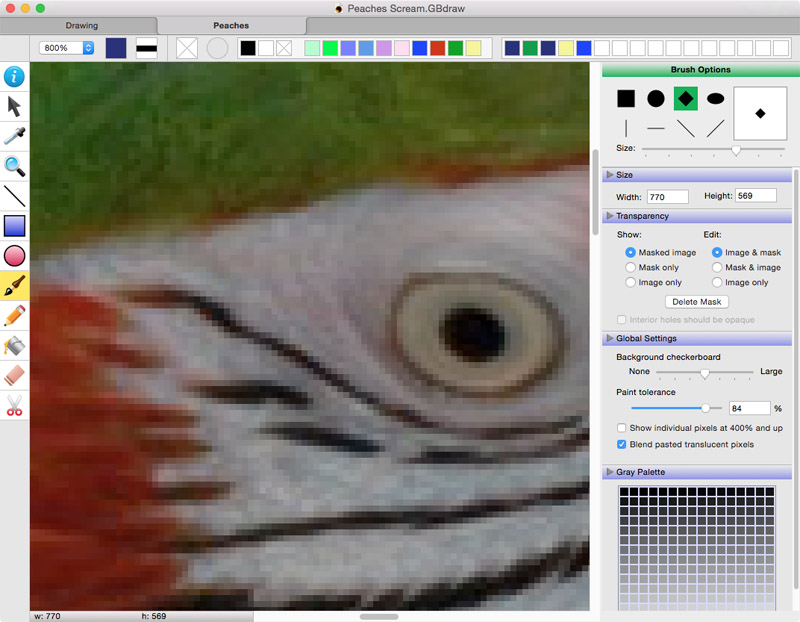Pick the Eraser tool
This screenshot has height=622, width=800.
(x=14, y=375)
